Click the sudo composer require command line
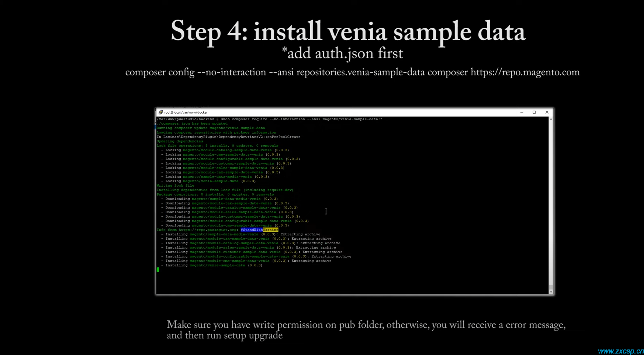Viewport: 644px width, 355px height. 269,119
